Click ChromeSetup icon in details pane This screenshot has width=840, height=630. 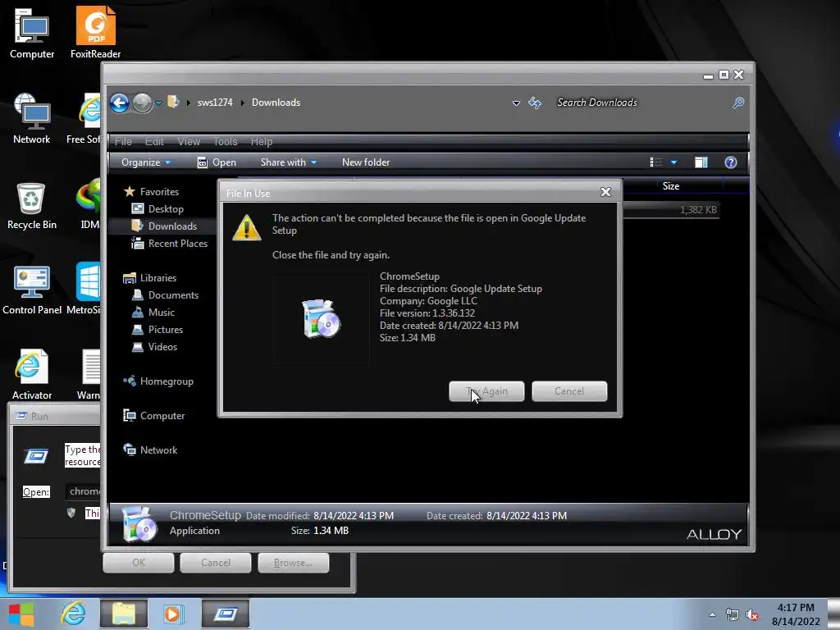(139, 524)
